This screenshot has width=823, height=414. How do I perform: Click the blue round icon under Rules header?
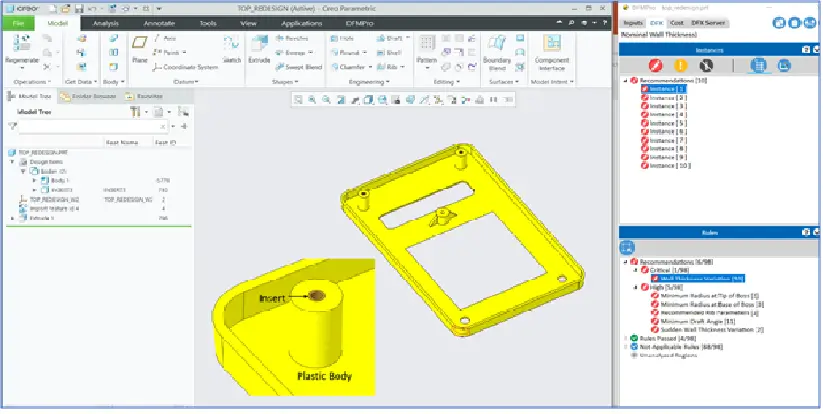click(627, 247)
